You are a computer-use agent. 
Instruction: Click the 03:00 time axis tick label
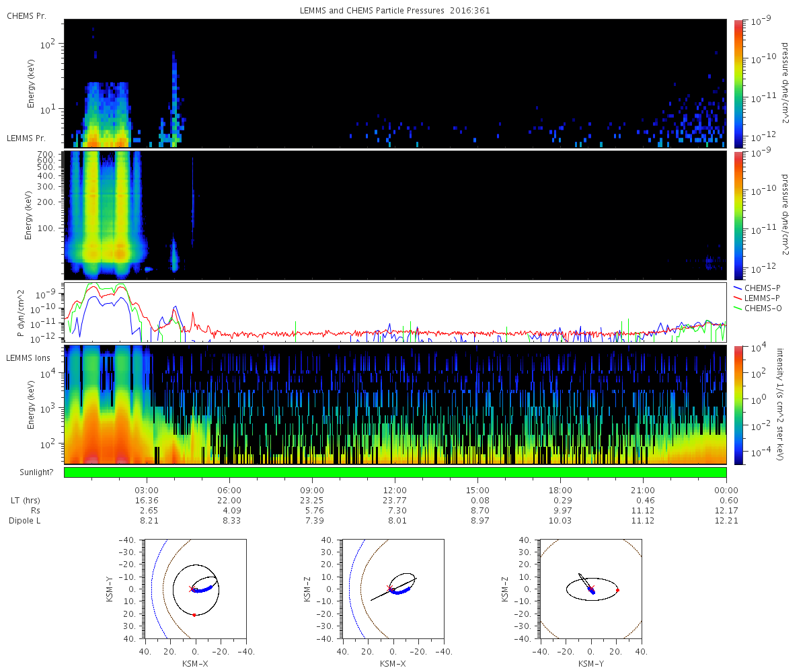click(147, 490)
